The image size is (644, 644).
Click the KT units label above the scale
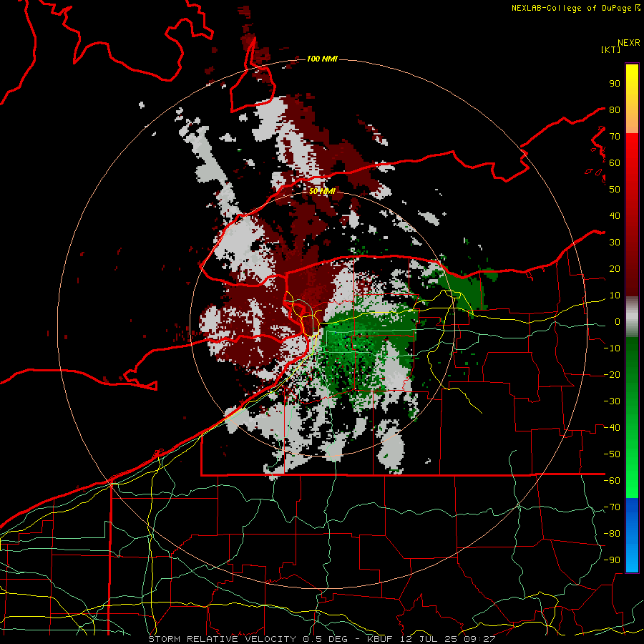(611, 49)
